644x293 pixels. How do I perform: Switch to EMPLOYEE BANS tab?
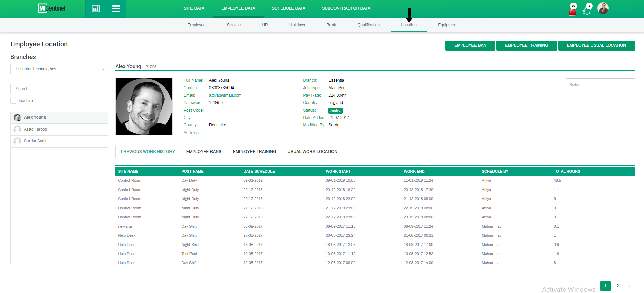(204, 152)
